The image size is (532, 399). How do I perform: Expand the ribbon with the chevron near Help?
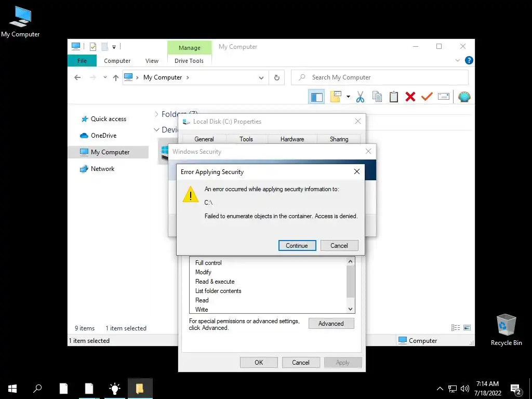(x=457, y=60)
